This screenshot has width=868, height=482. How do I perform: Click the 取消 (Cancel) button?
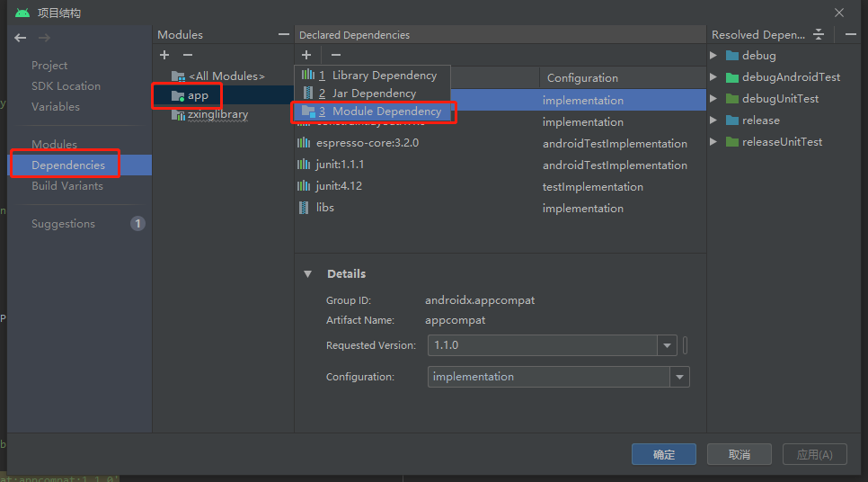(x=739, y=454)
